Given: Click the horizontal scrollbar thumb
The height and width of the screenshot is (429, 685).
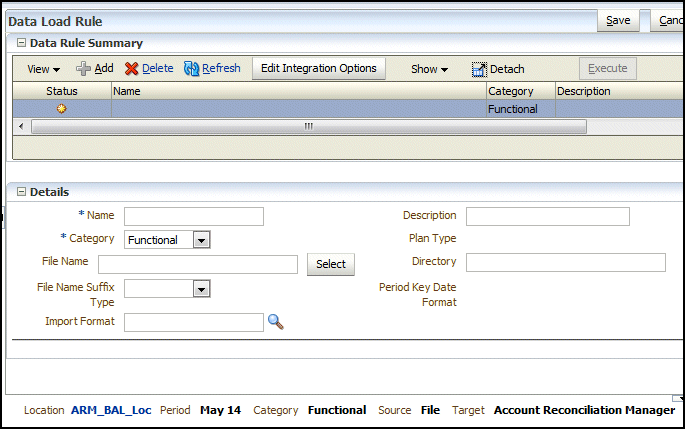Looking at the screenshot, I should (309, 127).
